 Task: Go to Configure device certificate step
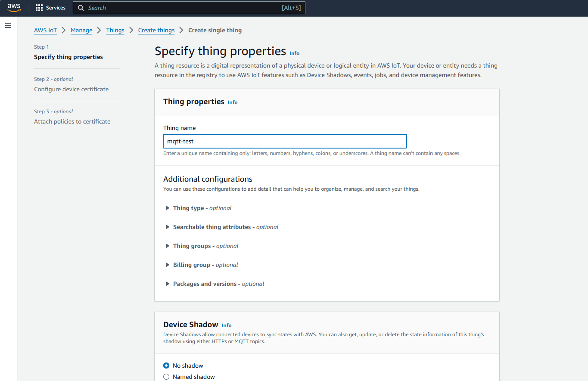click(72, 89)
